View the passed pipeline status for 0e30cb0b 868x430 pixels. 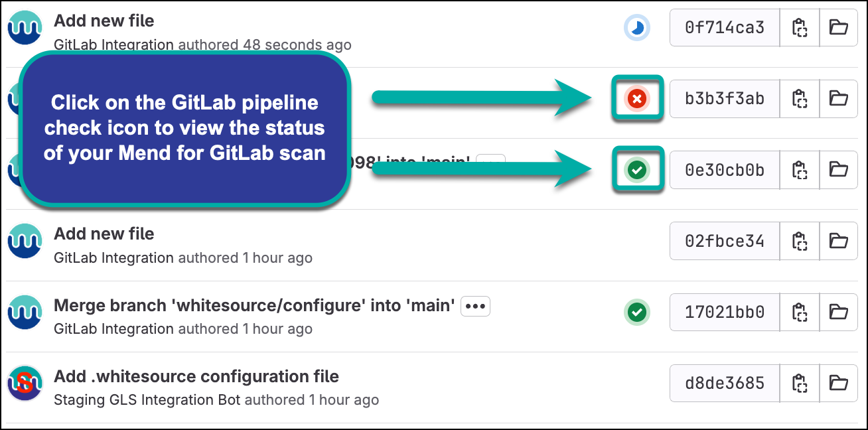637,171
